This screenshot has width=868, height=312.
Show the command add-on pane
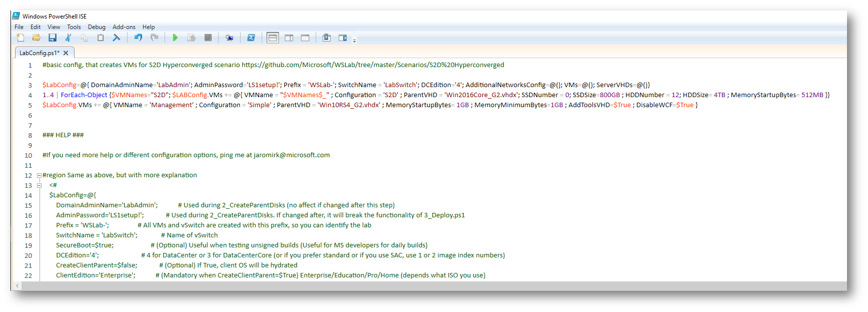tap(343, 38)
